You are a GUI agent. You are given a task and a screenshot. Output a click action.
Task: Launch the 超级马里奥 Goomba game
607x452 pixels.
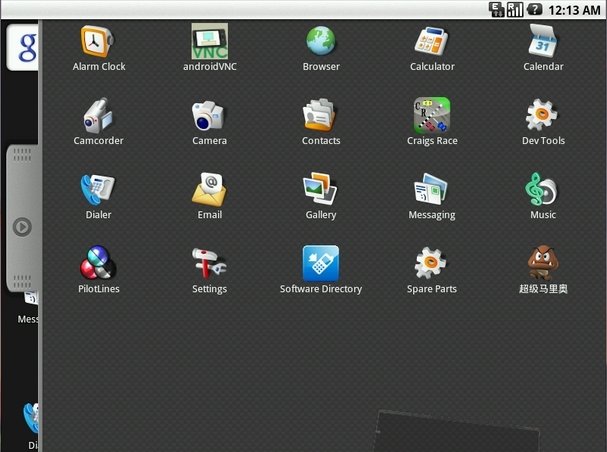[x=543, y=270]
